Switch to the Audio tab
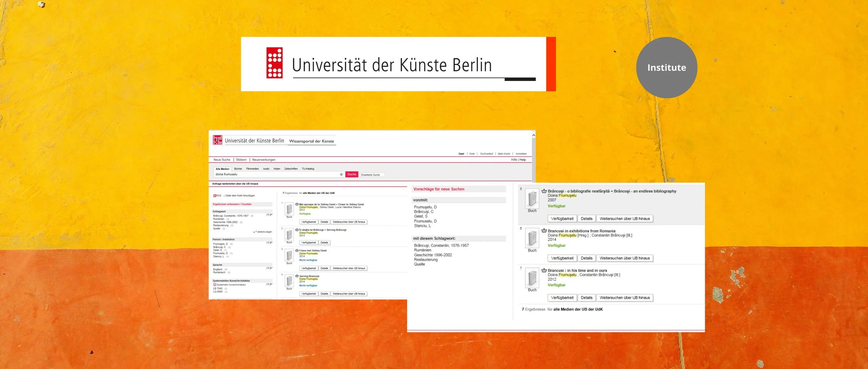 (266, 169)
